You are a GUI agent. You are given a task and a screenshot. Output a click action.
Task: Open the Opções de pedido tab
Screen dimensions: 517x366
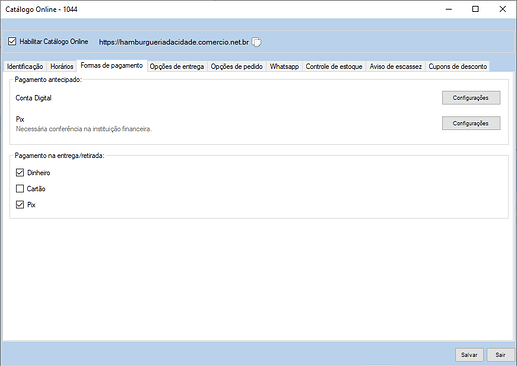(237, 66)
